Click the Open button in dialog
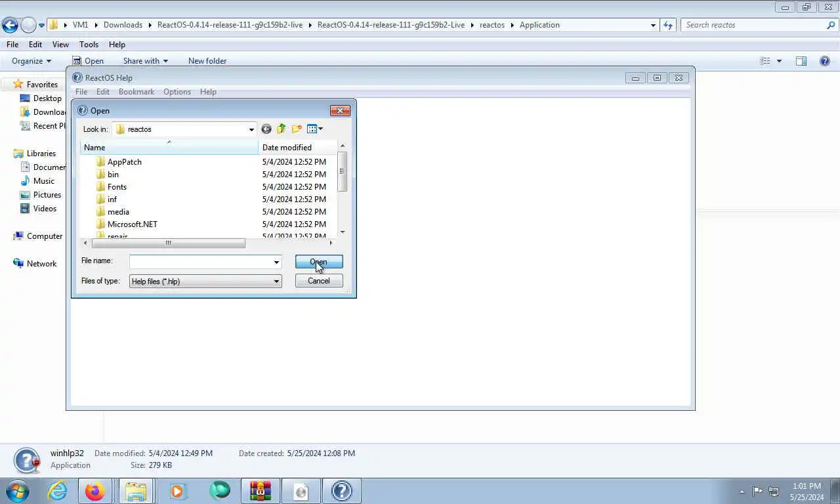This screenshot has height=504, width=840. click(x=319, y=262)
